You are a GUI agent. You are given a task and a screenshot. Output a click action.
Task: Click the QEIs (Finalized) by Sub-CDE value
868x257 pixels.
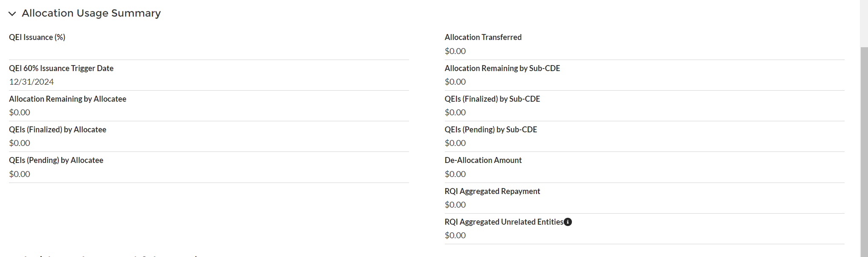455,112
